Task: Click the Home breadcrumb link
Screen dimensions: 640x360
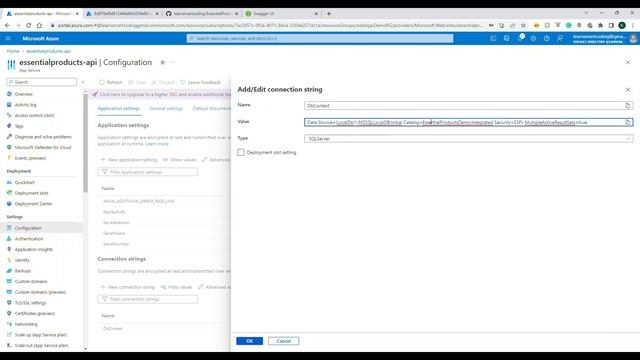Action: point(13,51)
